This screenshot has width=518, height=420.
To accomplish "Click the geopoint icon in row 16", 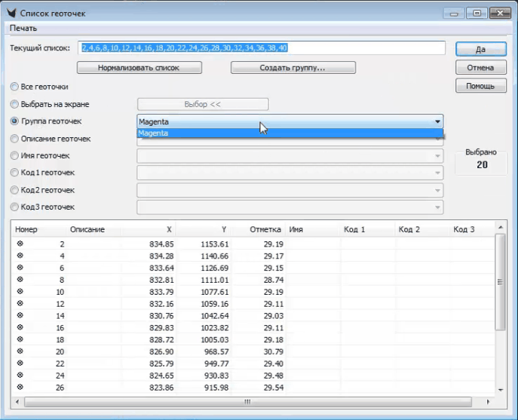I will click(x=20, y=327).
